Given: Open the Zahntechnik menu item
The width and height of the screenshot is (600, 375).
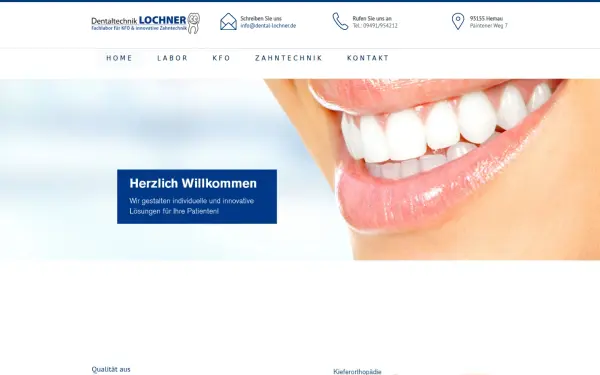Looking at the screenshot, I should (289, 58).
